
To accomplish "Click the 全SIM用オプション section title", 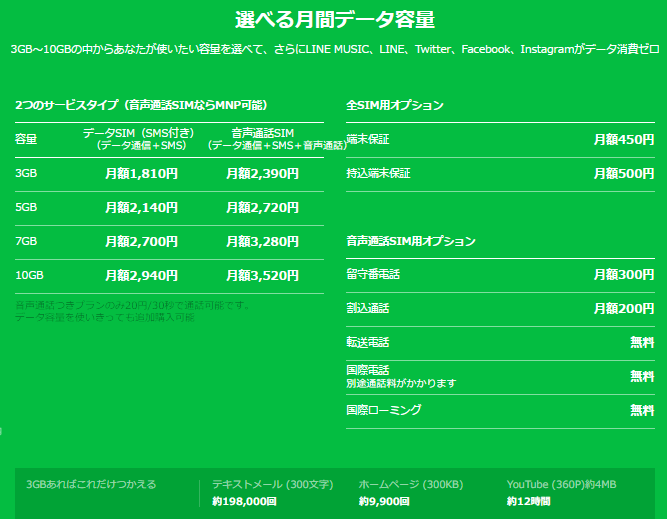I will click(x=395, y=105).
